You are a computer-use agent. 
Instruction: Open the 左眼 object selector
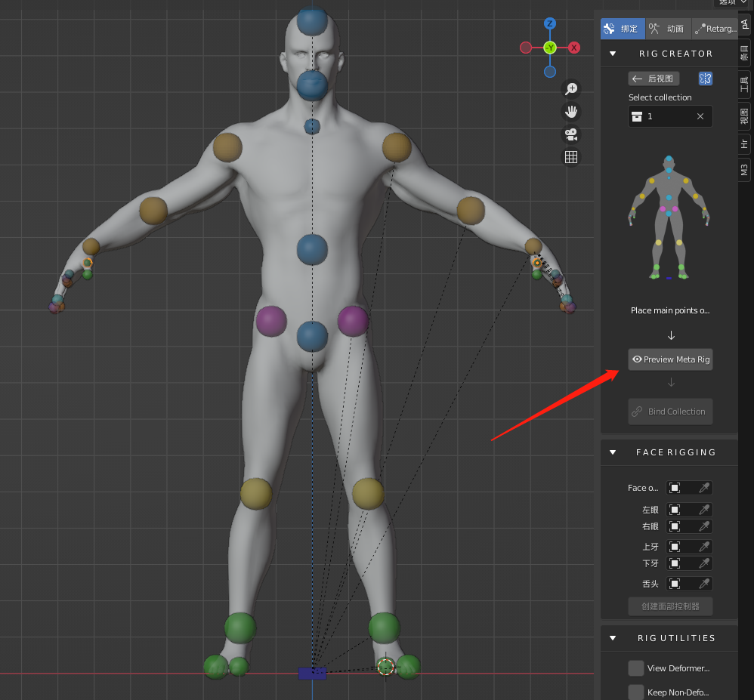point(688,510)
